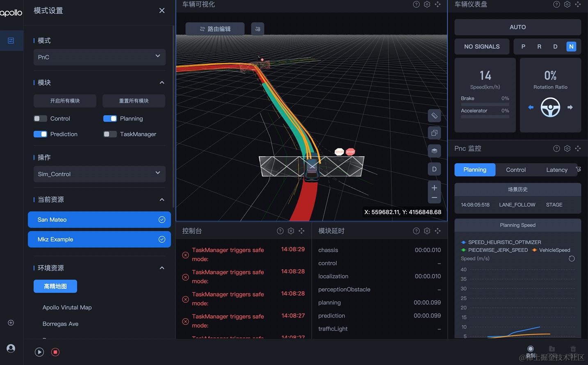This screenshot has width=588, height=365.
Task: Click the copy tool in viewer toolbar
Action: click(x=434, y=133)
